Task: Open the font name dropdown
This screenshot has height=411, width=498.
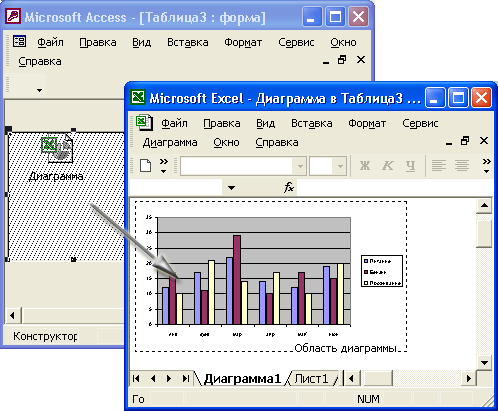Action: tap(300, 166)
